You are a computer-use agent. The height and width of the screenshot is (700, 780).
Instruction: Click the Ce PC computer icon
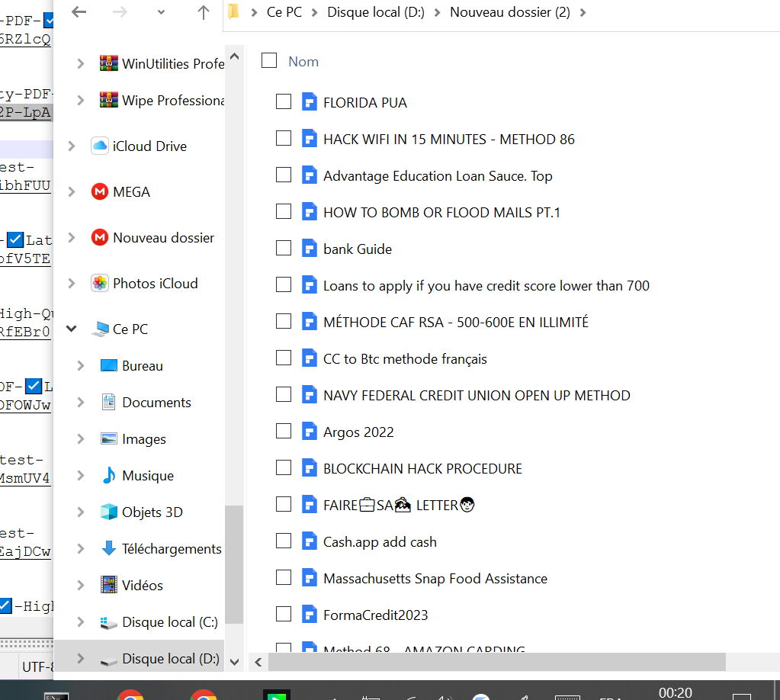point(100,329)
